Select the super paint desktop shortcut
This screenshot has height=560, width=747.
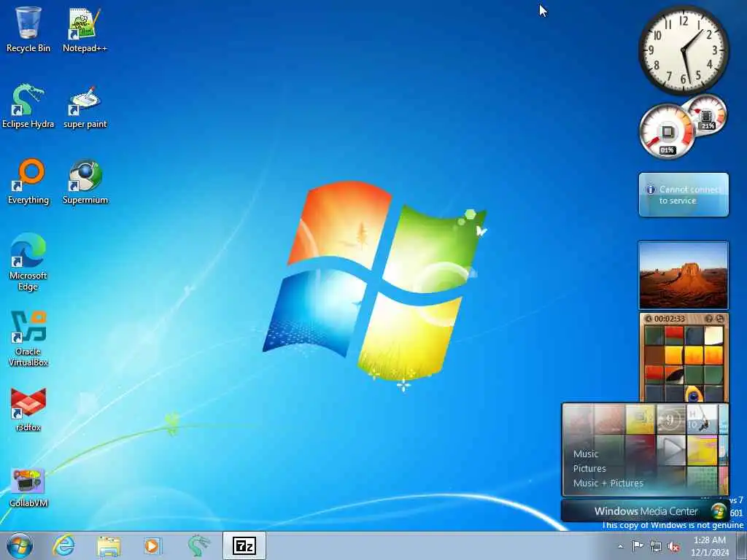85,106
